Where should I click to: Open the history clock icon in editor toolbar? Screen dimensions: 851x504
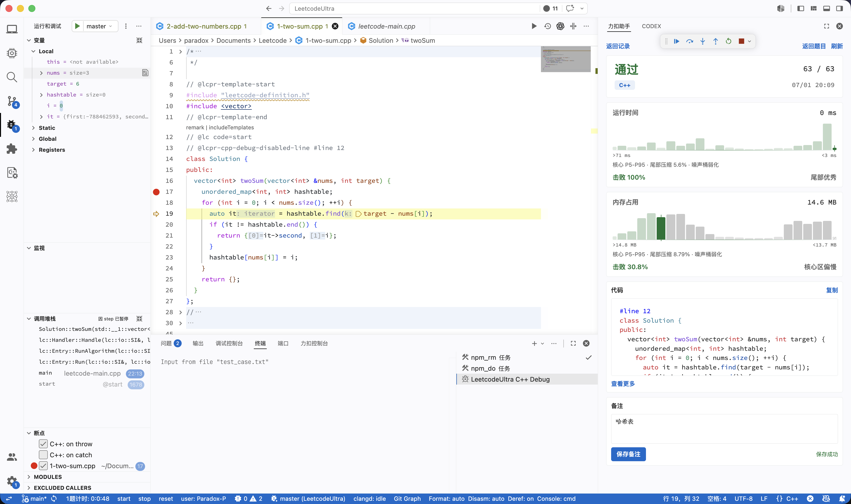(x=547, y=26)
